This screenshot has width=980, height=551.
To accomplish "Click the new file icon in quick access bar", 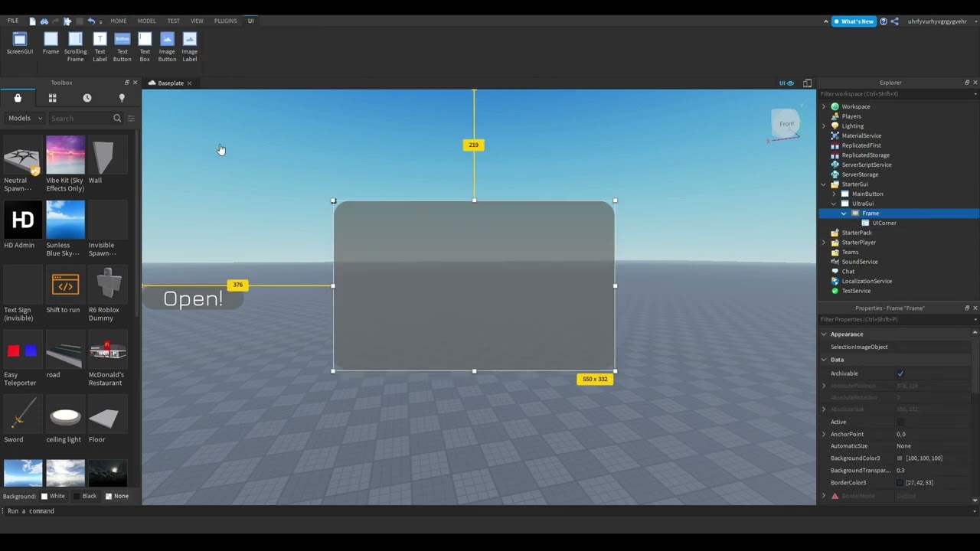I will (32, 21).
